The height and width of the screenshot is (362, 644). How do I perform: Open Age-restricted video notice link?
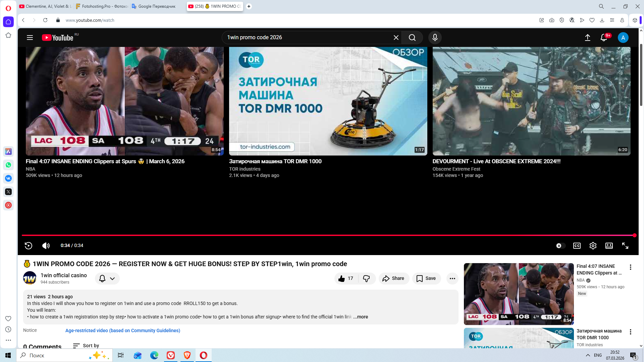tap(122, 330)
